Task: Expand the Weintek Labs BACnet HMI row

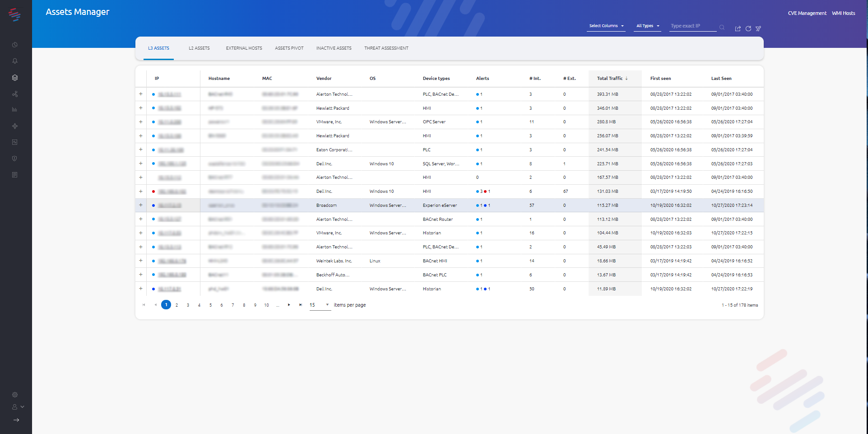Action: tap(141, 261)
